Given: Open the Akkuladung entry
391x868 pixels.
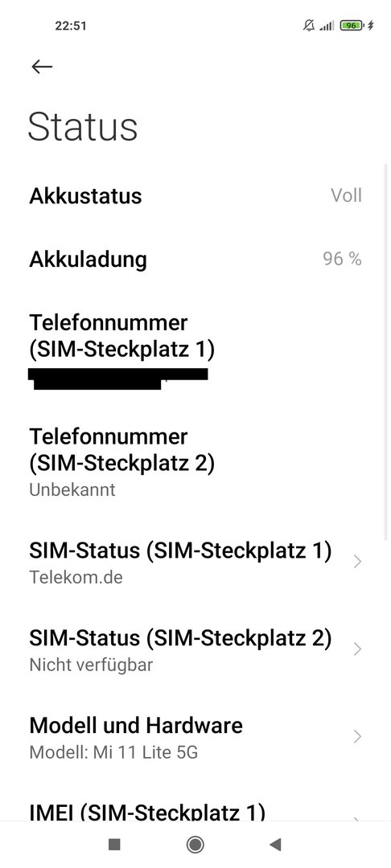Looking at the screenshot, I should pyautogui.click(x=195, y=259).
